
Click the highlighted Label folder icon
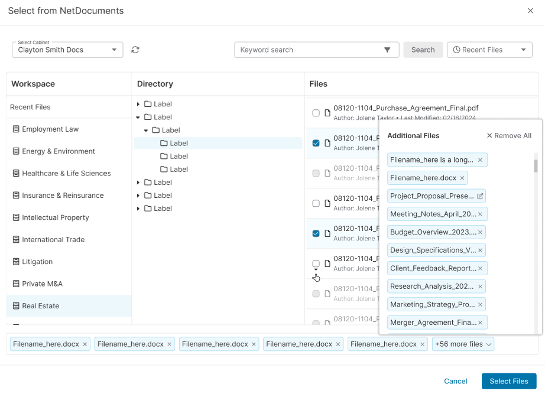click(164, 143)
